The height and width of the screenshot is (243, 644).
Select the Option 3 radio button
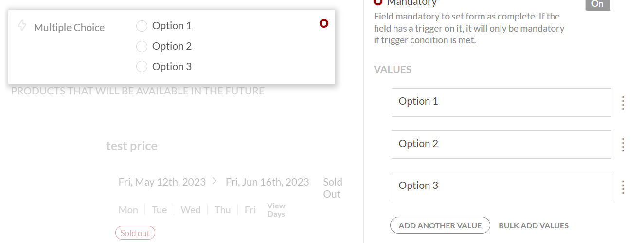coord(142,67)
